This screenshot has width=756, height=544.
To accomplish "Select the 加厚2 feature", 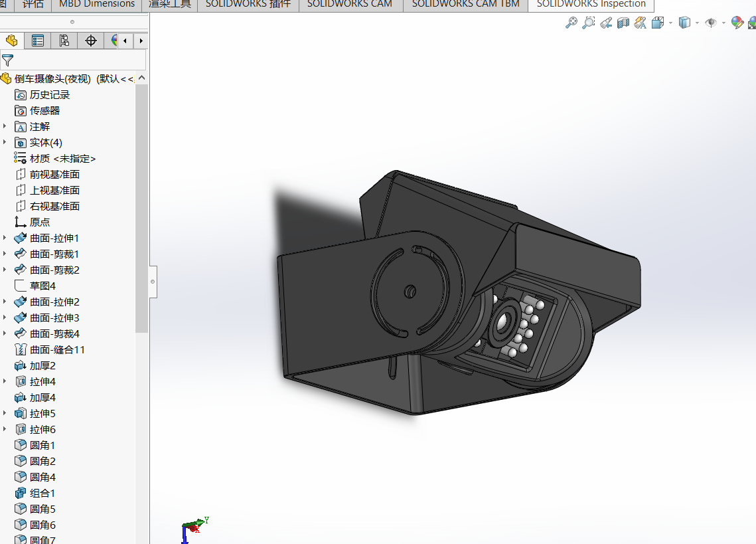I will [42, 365].
